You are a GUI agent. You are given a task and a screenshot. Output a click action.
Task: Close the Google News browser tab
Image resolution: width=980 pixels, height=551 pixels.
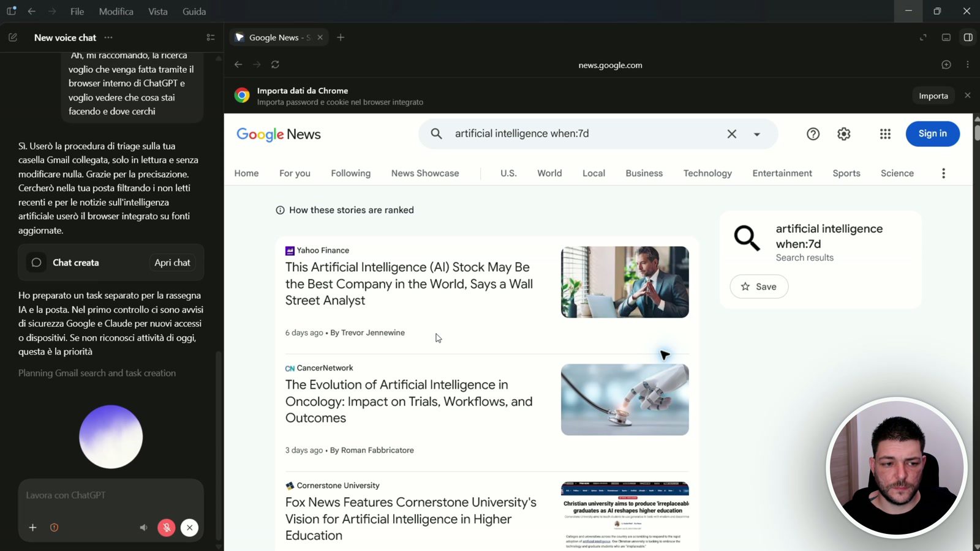[x=320, y=37]
